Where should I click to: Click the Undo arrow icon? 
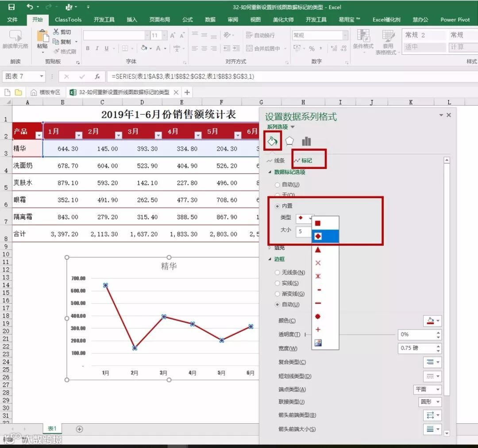tap(30, 6)
